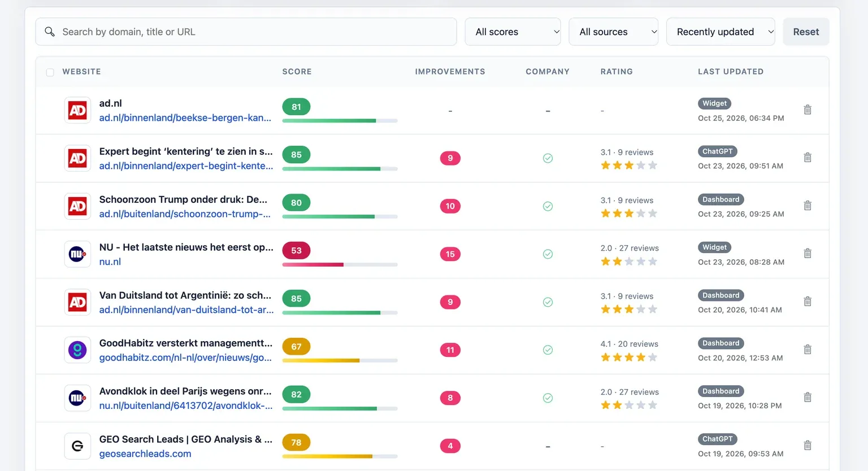Click the 2.0 · 27 reviews text in Avondklok row
Screen dimensions: 868x471
(x=630, y=392)
